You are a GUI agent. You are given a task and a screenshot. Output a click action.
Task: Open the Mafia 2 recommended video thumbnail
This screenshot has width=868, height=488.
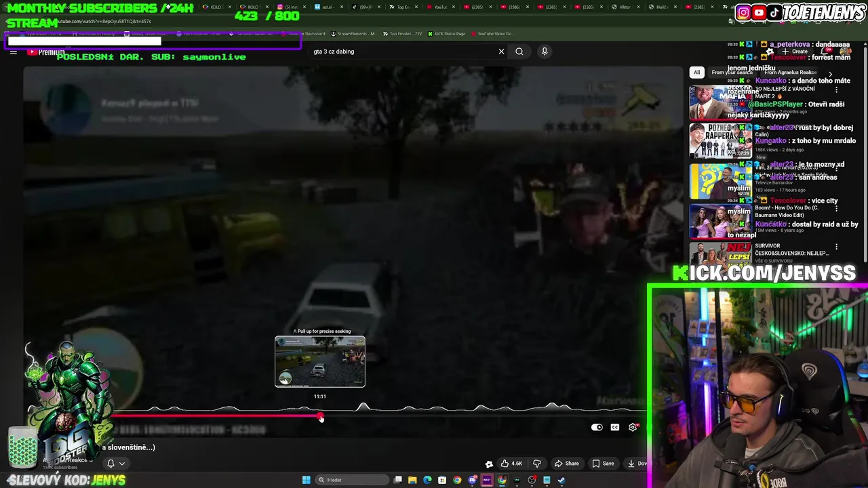720,102
